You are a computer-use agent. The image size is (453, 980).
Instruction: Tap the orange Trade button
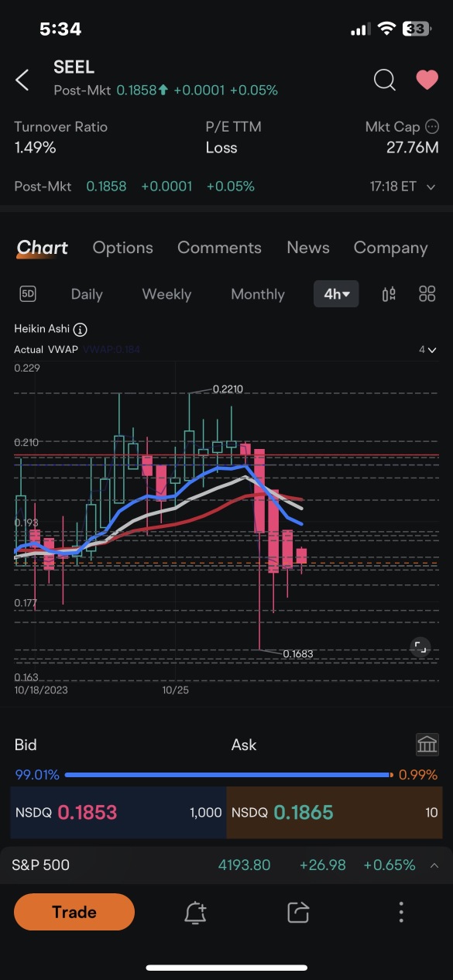[x=74, y=912]
